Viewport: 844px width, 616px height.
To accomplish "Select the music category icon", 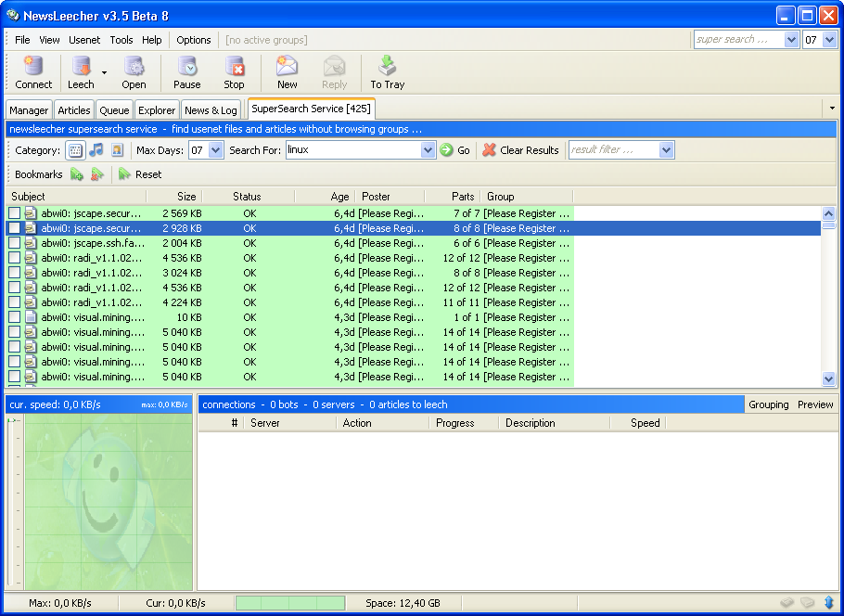I will point(96,149).
